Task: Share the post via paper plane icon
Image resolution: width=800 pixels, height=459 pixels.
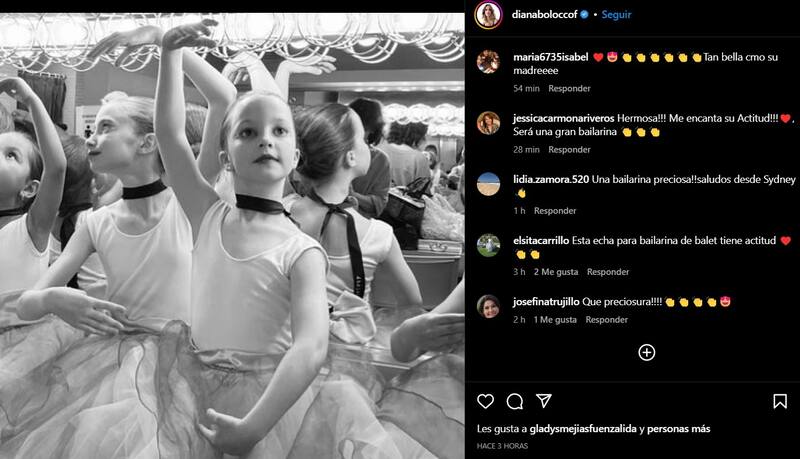Action: coord(544,401)
